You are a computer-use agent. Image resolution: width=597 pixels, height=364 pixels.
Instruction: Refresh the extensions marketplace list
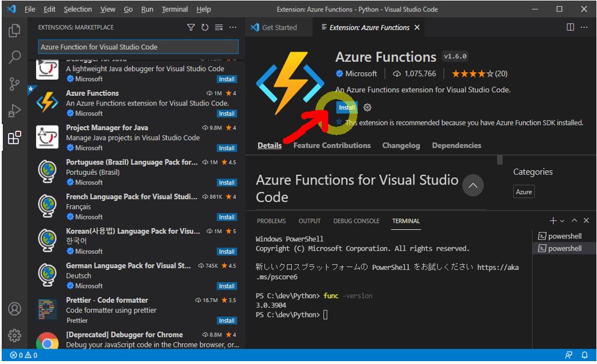tap(205, 28)
